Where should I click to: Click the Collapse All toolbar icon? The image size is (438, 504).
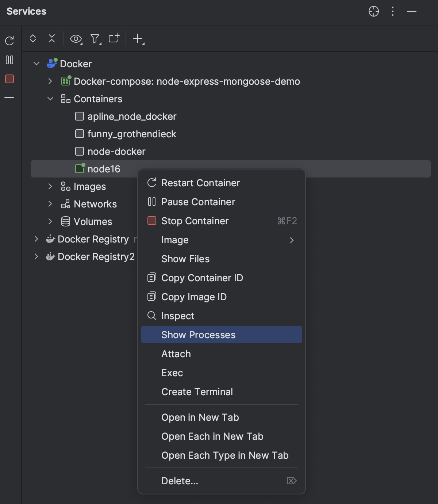tap(52, 38)
